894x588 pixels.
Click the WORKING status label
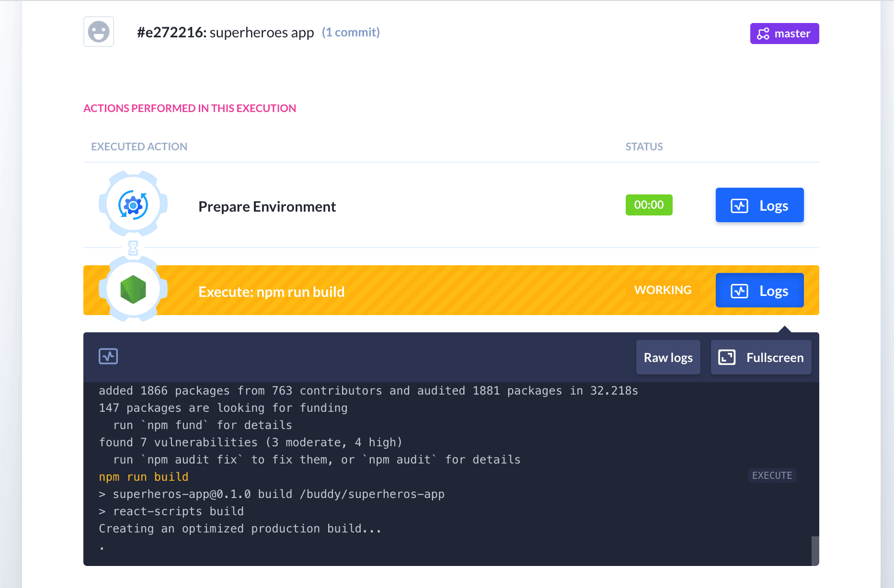(x=663, y=290)
